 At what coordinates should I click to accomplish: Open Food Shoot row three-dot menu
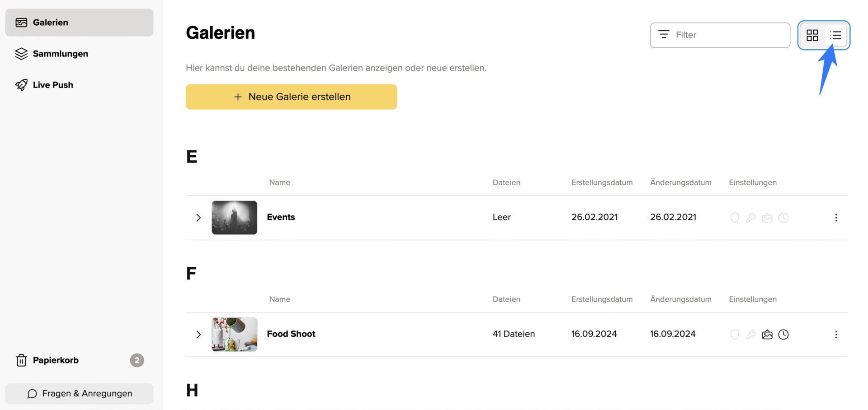click(x=836, y=335)
